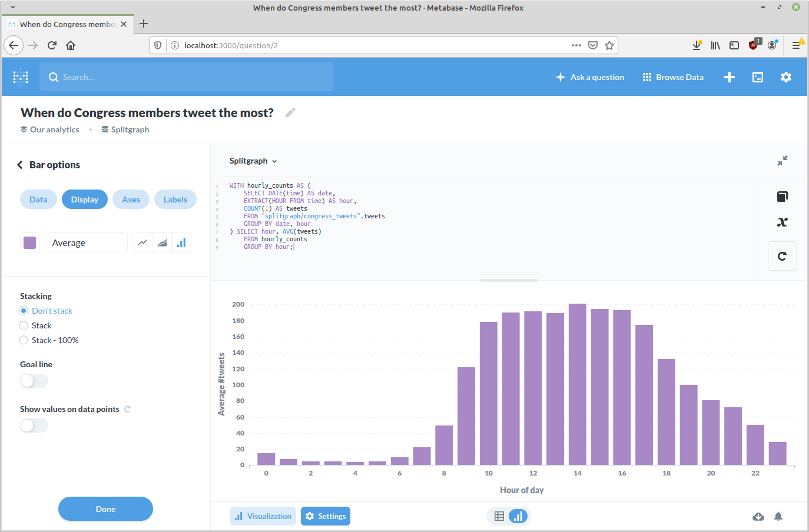809x532 pixels.
Task: Open the Firefox account avatar icon
Action: (x=772, y=45)
